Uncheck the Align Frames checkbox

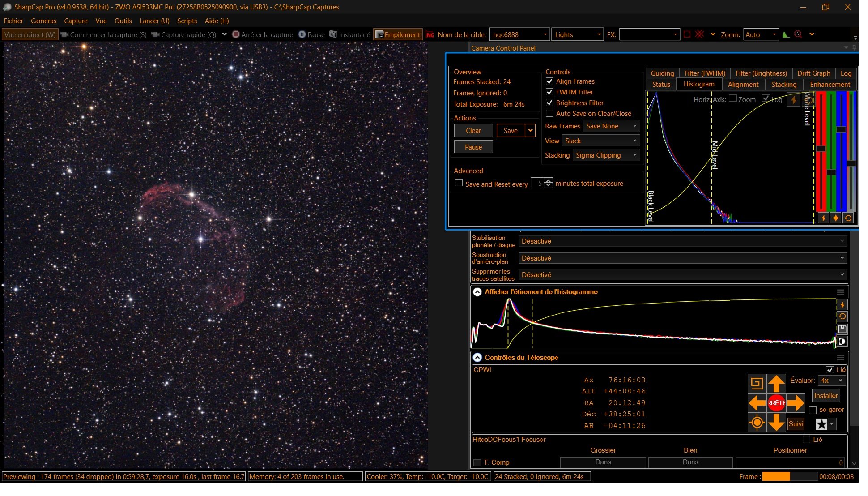click(x=549, y=81)
